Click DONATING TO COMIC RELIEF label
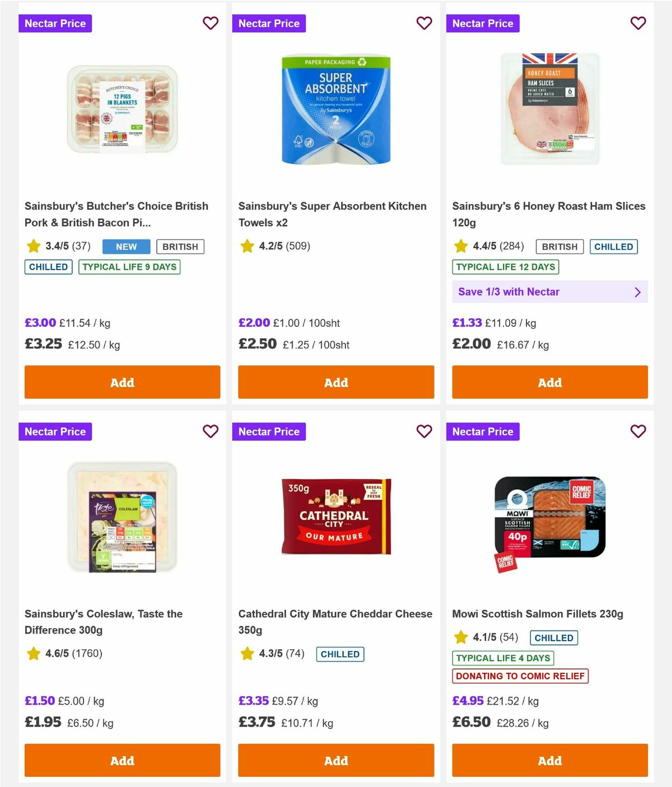 [520, 676]
